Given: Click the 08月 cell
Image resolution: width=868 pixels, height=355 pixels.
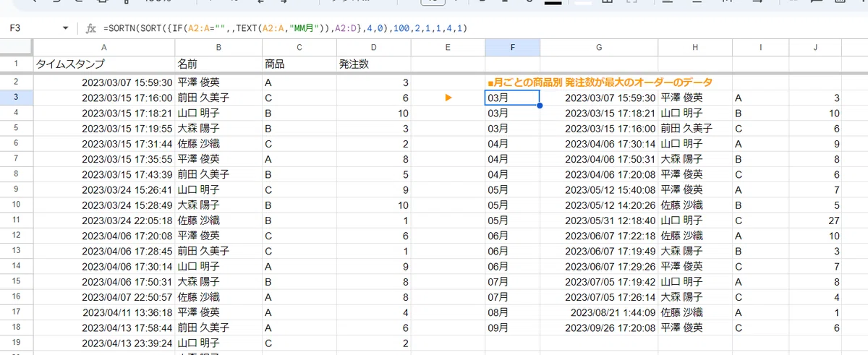Looking at the screenshot, I should coord(512,312).
